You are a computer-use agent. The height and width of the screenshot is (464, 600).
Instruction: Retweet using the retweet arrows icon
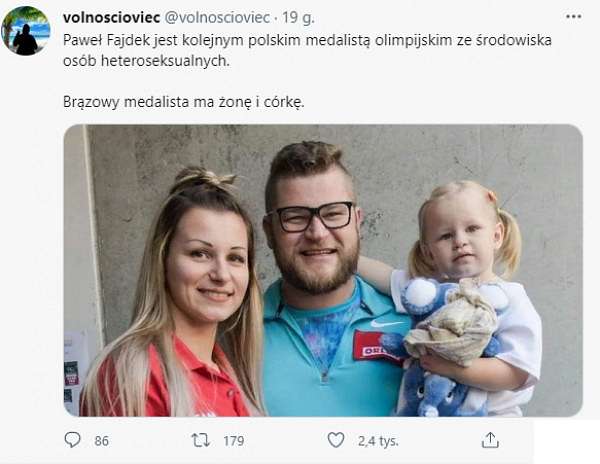201,440
